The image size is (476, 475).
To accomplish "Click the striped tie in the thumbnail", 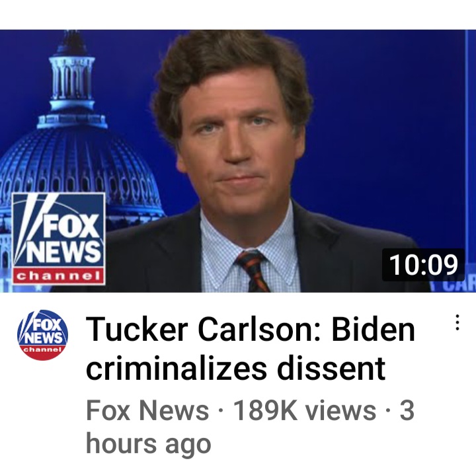I will pyautogui.click(x=253, y=271).
